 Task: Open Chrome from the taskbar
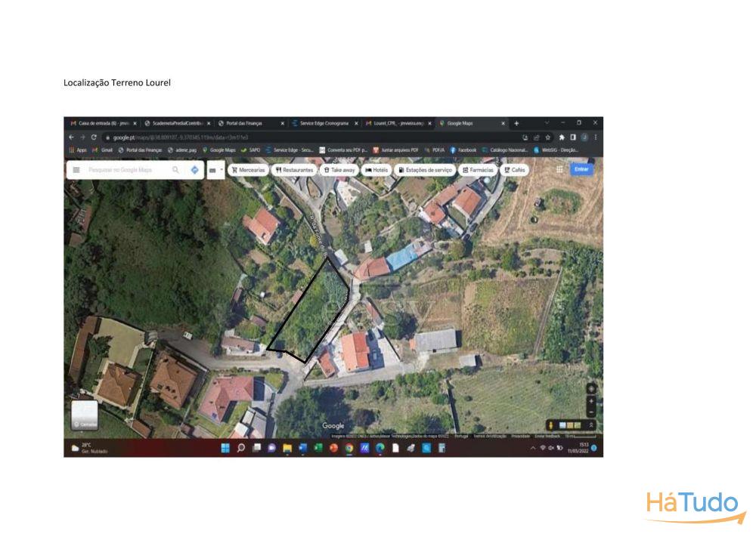pos(349,449)
